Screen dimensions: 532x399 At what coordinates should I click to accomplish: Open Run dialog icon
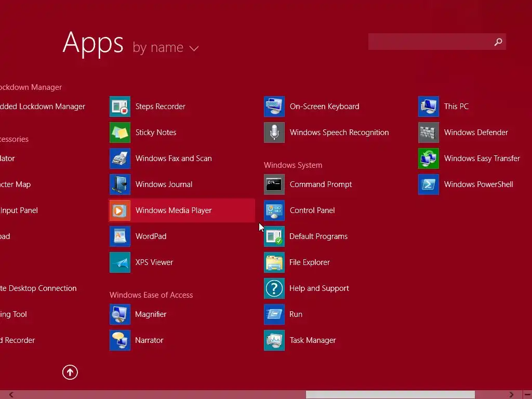[x=274, y=314]
